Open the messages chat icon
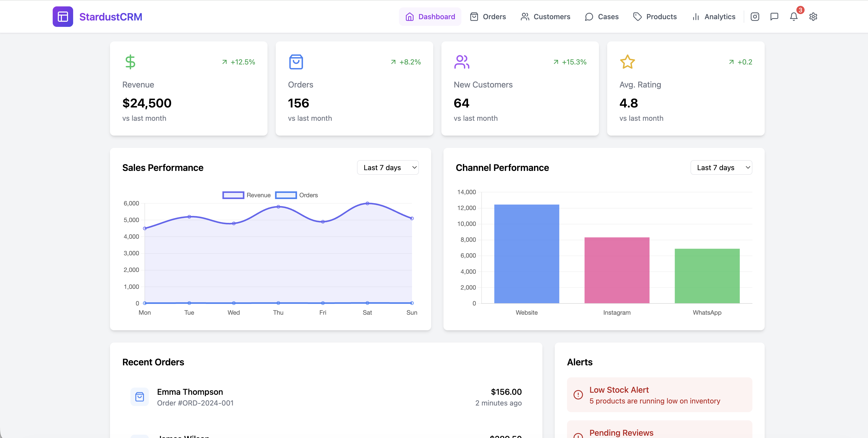Image resolution: width=868 pixels, height=438 pixels. (x=774, y=17)
